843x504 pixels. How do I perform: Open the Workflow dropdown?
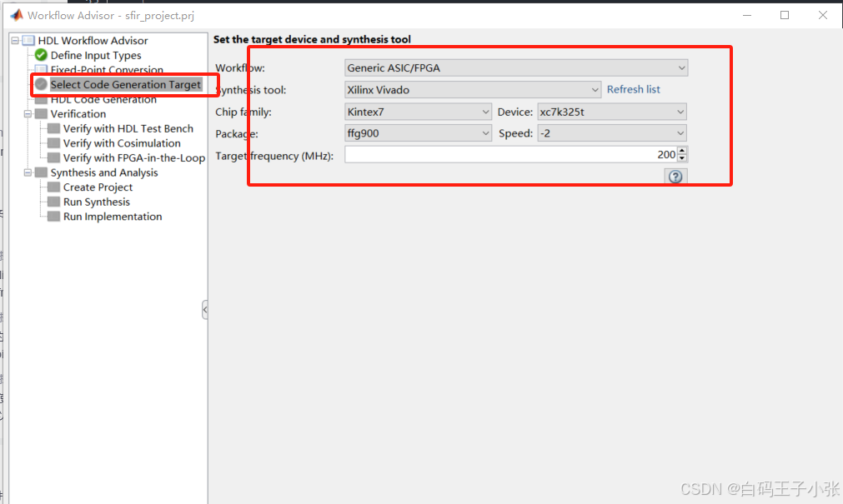tap(516, 67)
